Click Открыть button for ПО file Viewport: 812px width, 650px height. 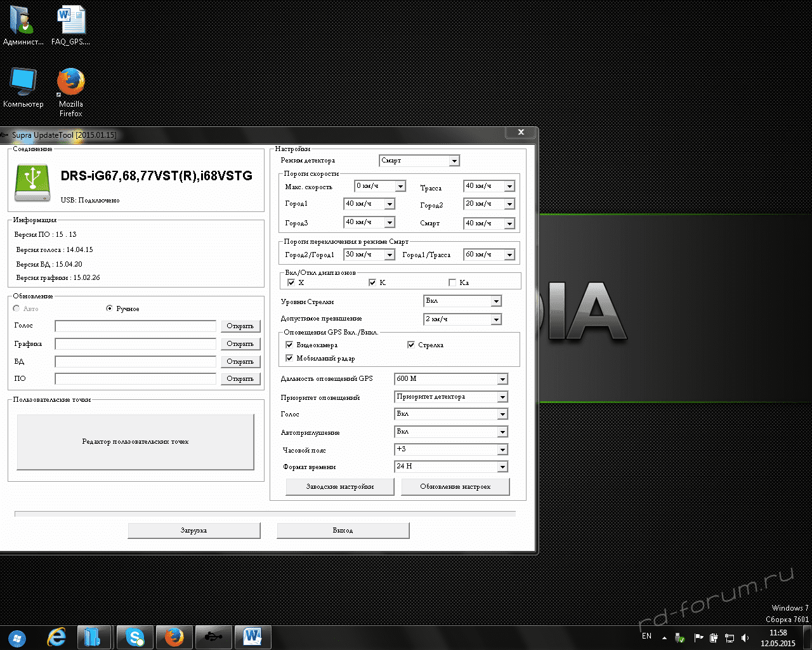click(240, 379)
